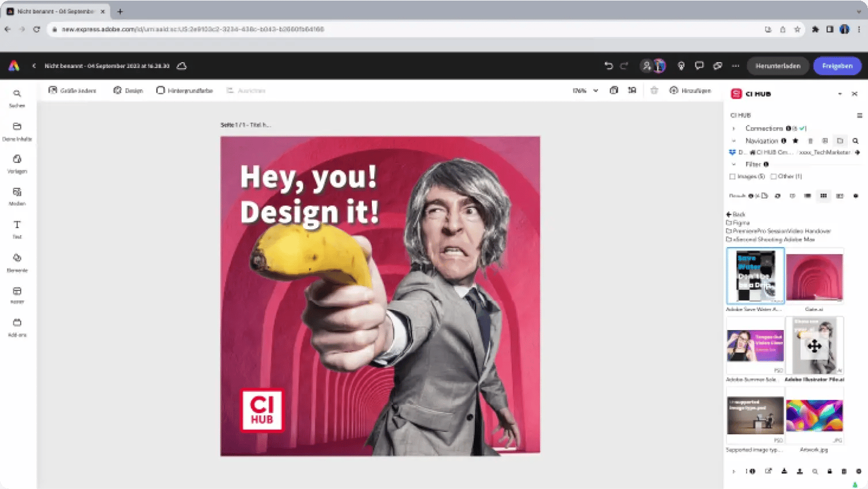This screenshot has width=868, height=489.
Task: Click the refresh icon in the Result row
Action: pyautogui.click(x=778, y=196)
